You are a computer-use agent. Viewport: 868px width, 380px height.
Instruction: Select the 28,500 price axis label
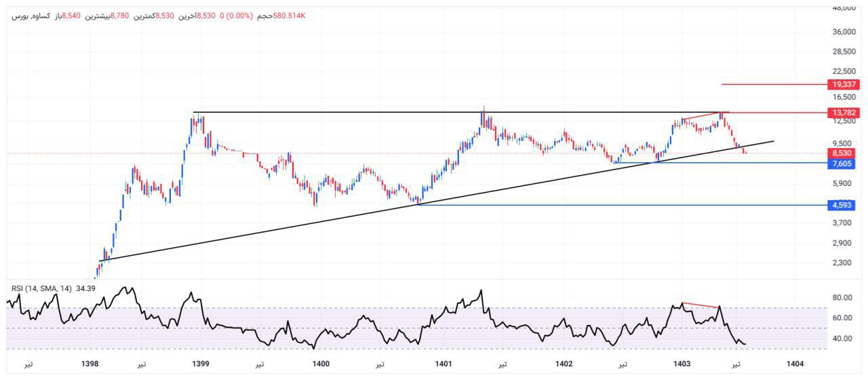tap(844, 51)
